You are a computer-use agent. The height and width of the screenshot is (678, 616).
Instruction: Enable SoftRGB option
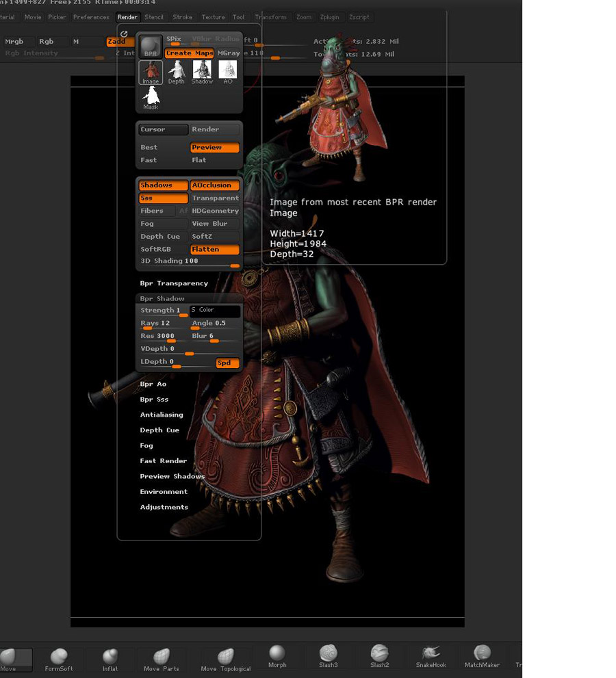(x=163, y=249)
